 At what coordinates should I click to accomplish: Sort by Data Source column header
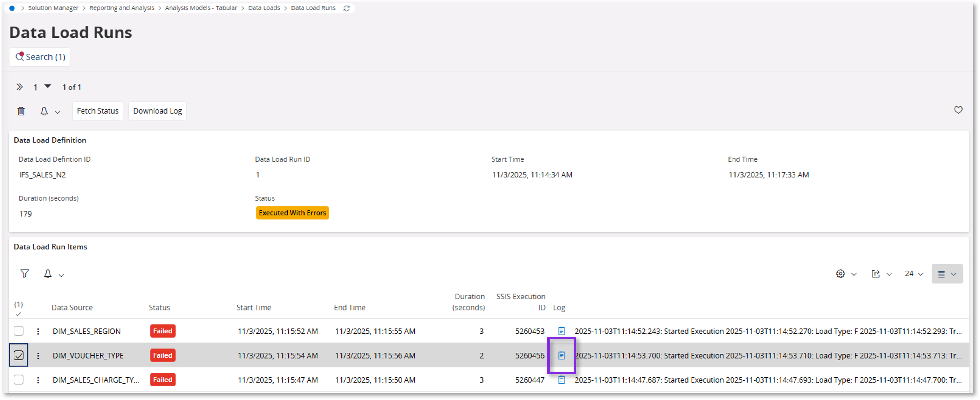[x=72, y=308]
